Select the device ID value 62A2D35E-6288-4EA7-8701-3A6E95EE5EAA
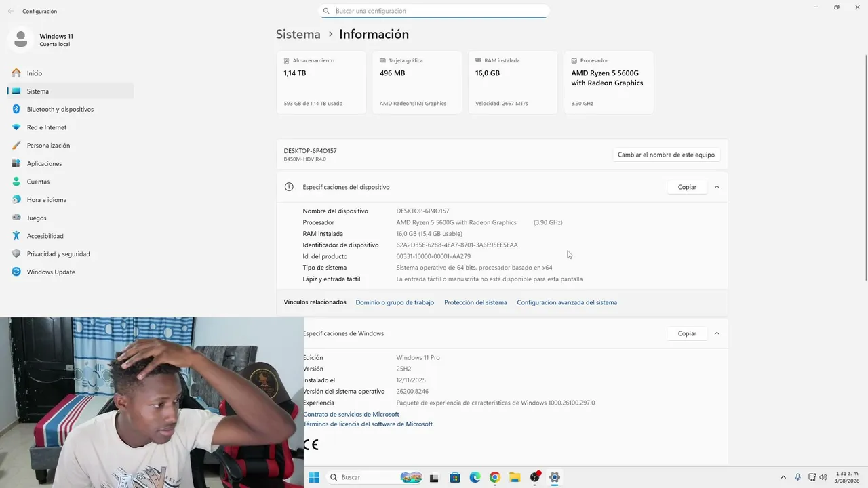The width and height of the screenshot is (868, 488). point(457,245)
